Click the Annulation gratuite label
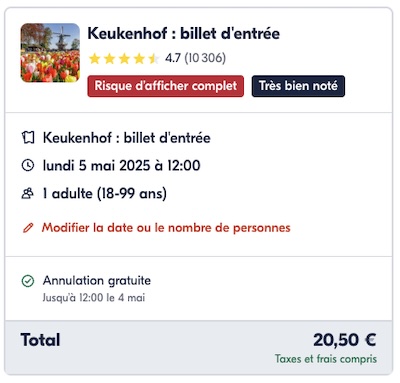400x383 pixels. tap(97, 281)
